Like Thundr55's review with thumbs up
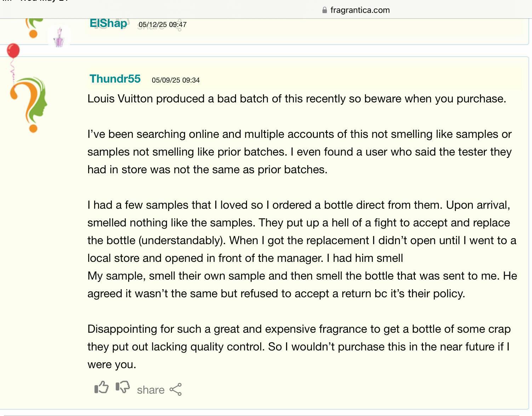 (102, 387)
